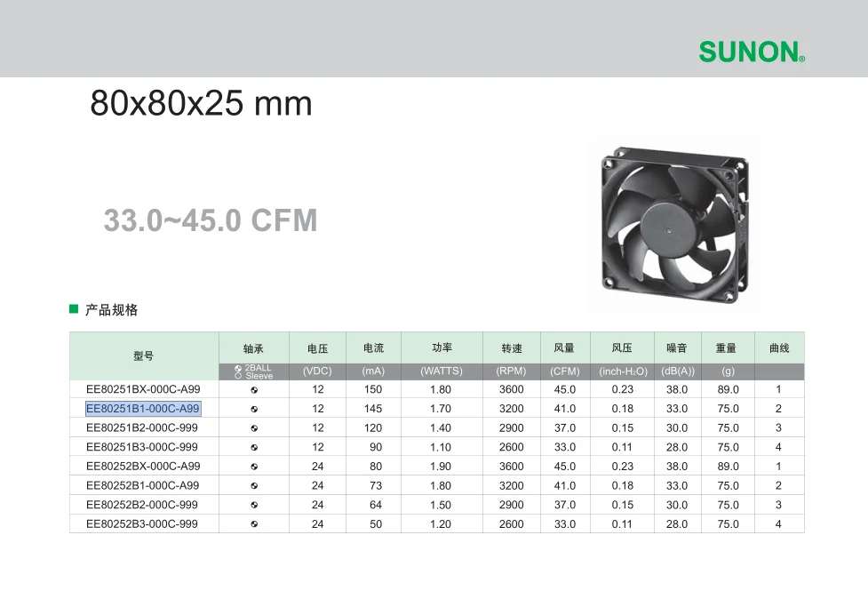Click the 80x80x25 mm title text

click(201, 104)
